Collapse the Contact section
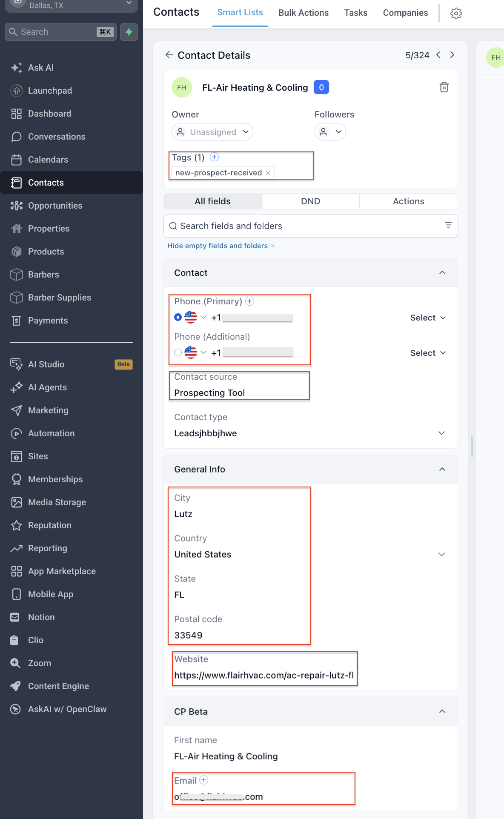504x819 pixels. pos(442,272)
